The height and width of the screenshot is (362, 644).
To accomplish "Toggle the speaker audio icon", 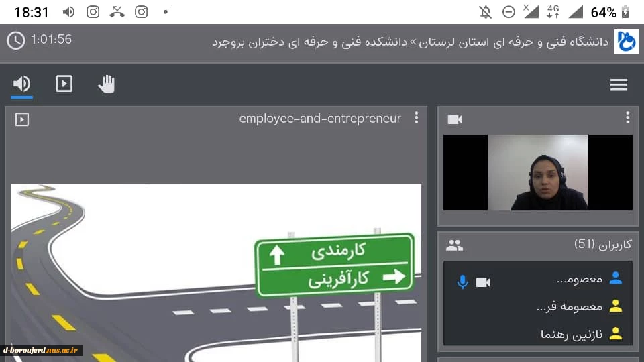I will [21, 84].
